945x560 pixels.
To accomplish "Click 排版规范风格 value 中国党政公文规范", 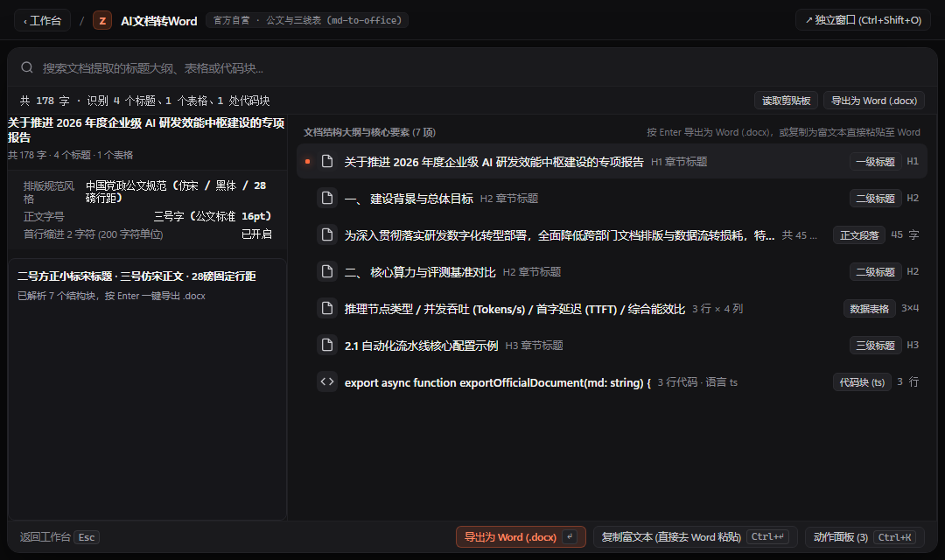I will pyautogui.click(x=176, y=192).
